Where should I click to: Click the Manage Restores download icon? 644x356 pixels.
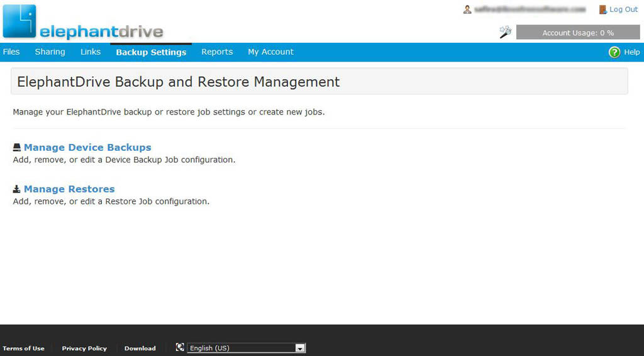(16, 189)
